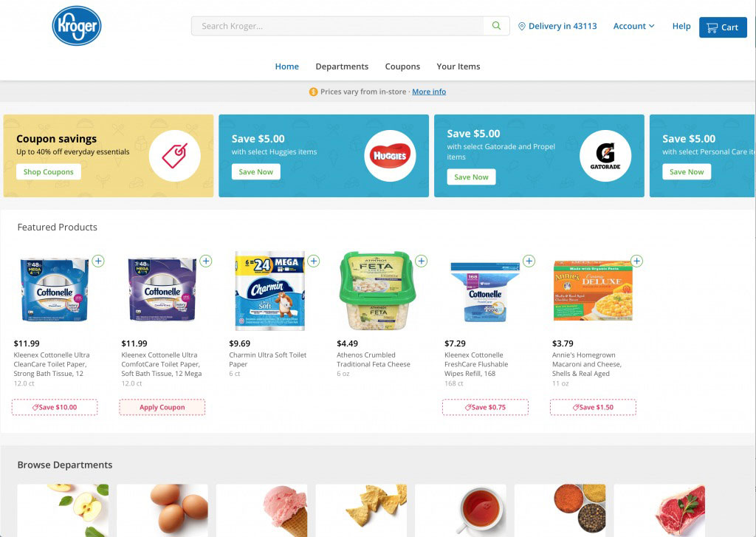Add Charmin Ultra Soft to cart
The width and height of the screenshot is (756, 537).
coord(314,261)
